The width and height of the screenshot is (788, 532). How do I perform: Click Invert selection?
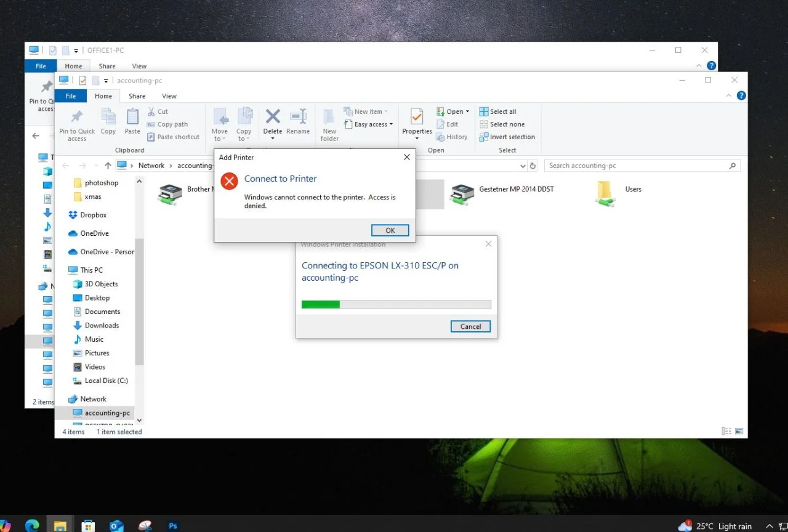click(x=507, y=137)
